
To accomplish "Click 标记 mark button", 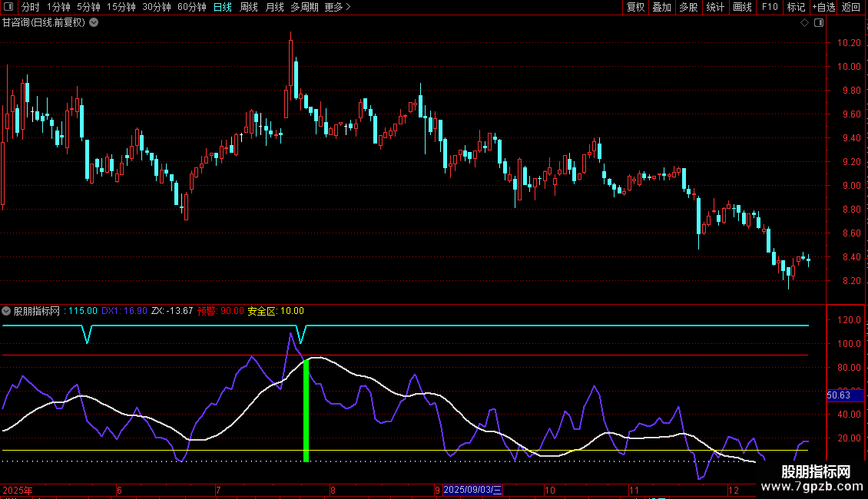I will (x=796, y=7).
